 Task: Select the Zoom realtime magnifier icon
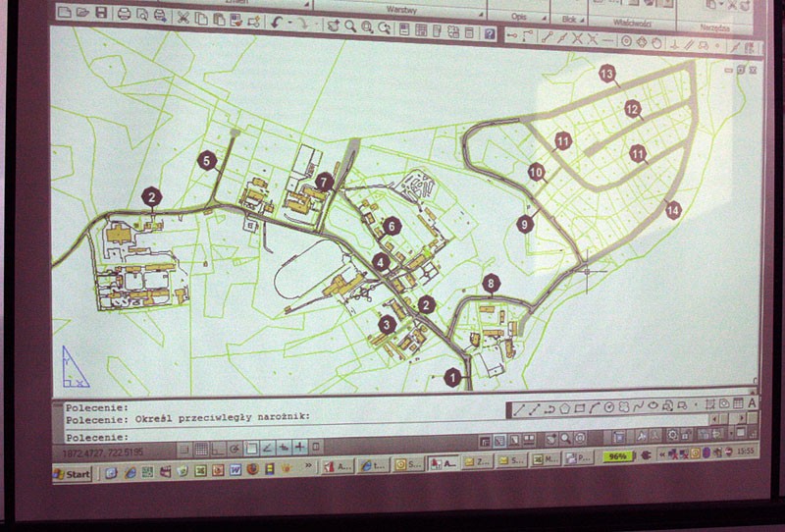point(350,27)
